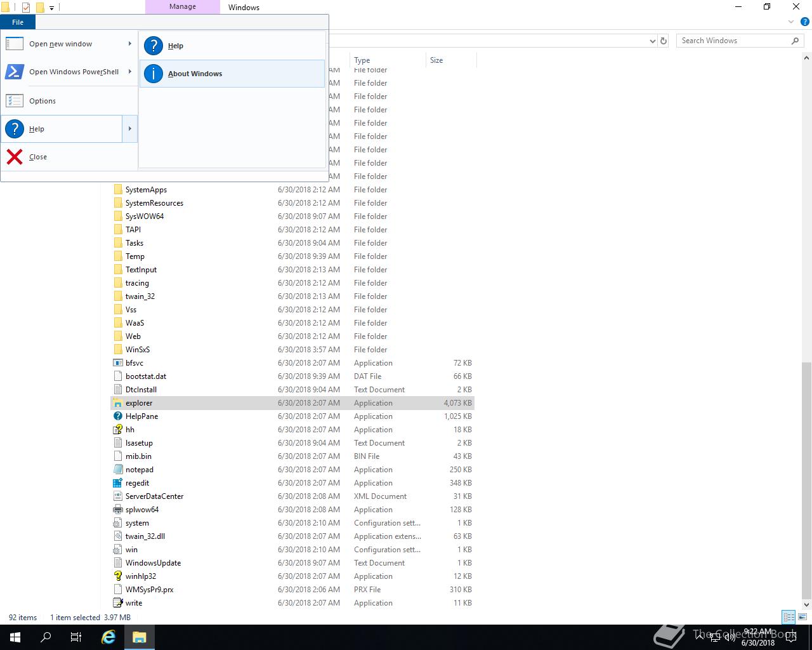Select the hh application icon
Image resolution: width=812 pixels, height=650 pixels.
118,430
